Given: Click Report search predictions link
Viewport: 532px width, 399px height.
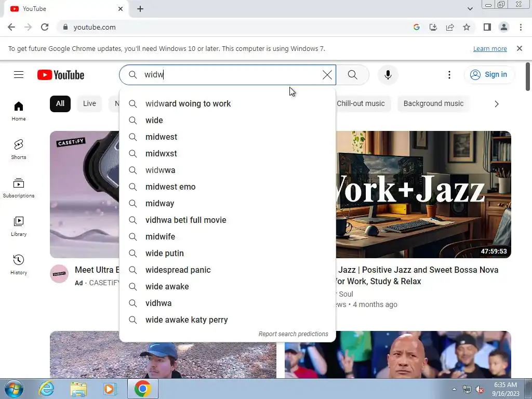Looking at the screenshot, I should coord(293,334).
